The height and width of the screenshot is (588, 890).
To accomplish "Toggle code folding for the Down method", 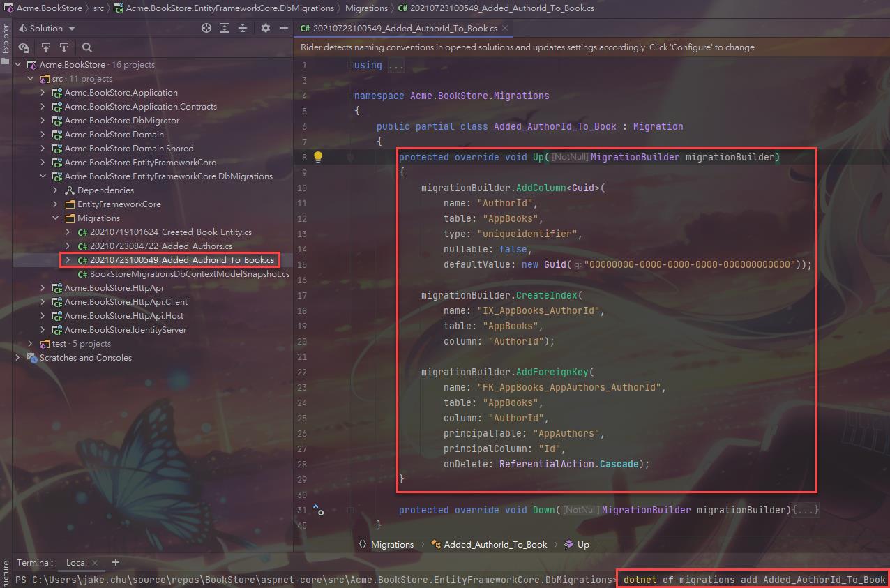I will click(x=351, y=510).
